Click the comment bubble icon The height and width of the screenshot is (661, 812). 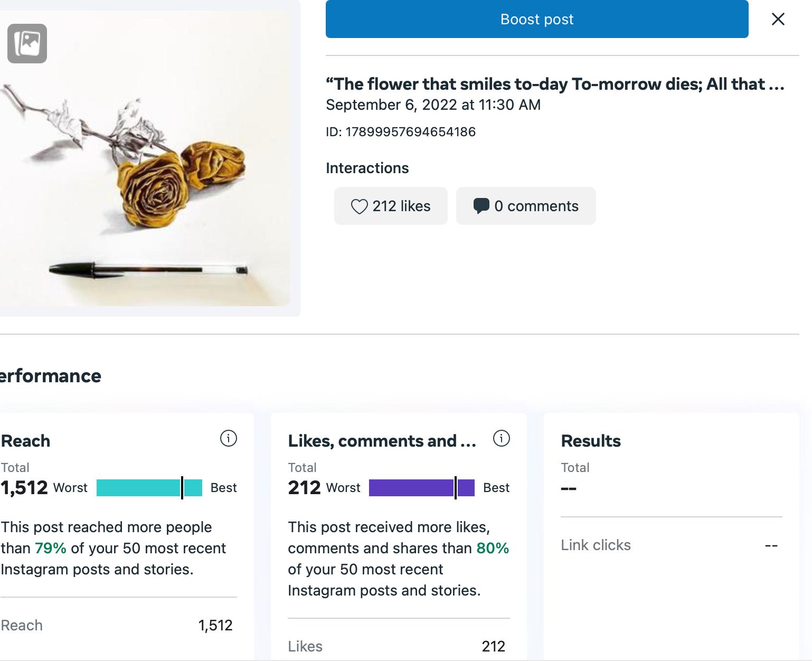point(481,206)
